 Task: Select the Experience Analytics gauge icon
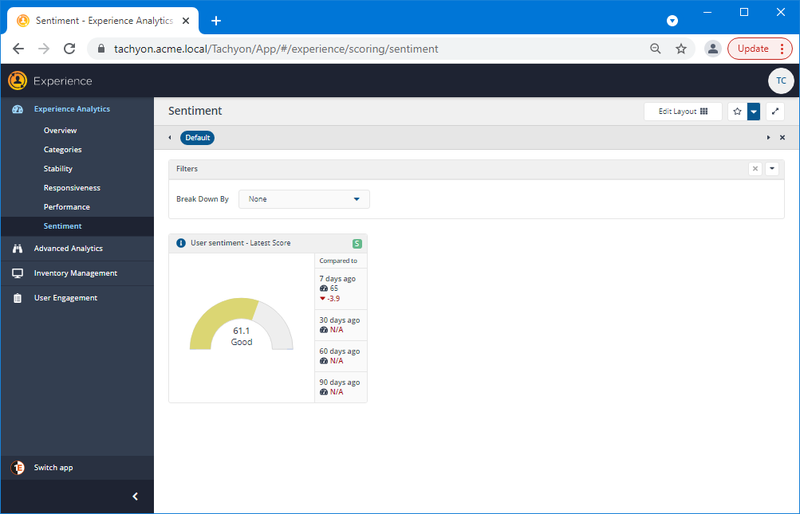pyautogui.click(x=17, y=109)
